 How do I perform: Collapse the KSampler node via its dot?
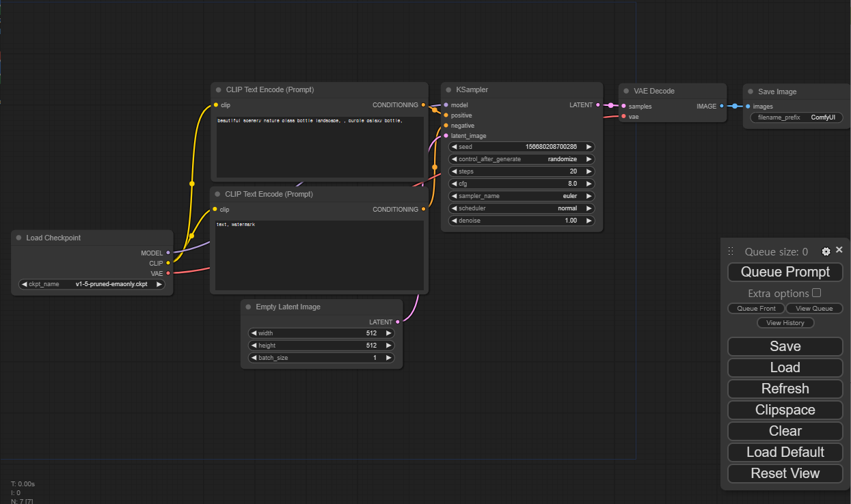pos(448,90)
